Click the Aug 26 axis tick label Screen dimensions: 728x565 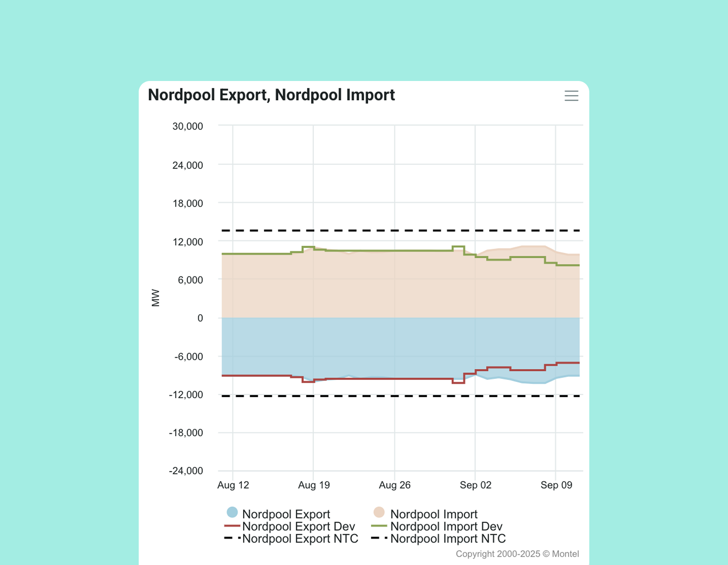pos(395,485)
